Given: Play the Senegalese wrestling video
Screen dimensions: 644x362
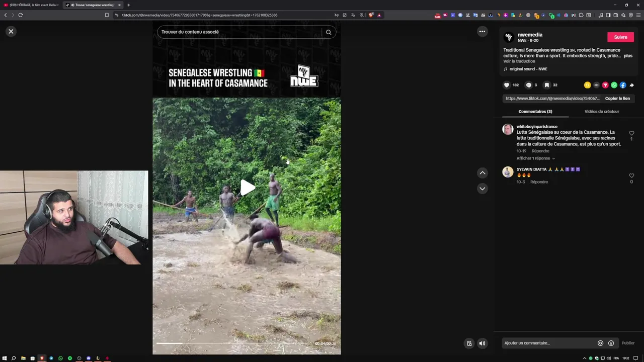Looking at the screenshot, I should coord(247,188).
